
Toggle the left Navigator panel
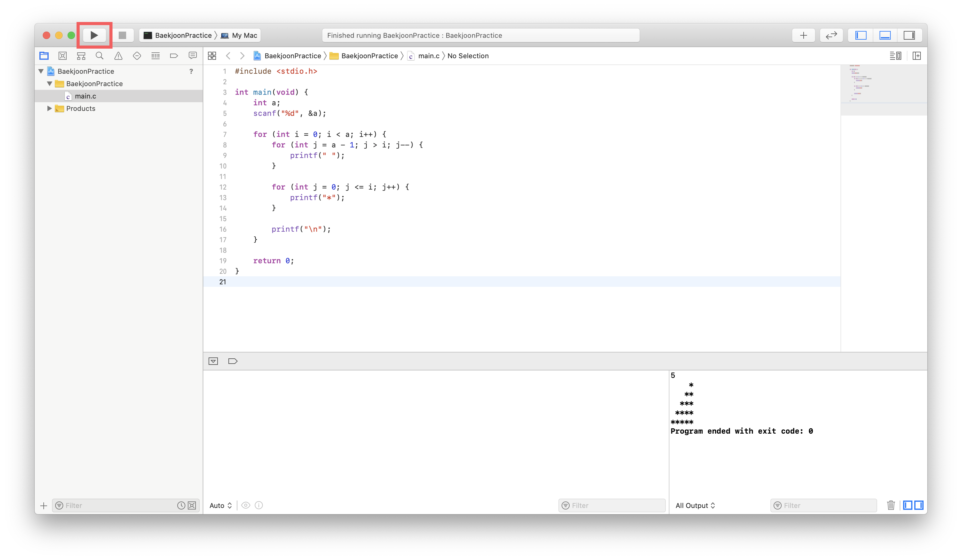pos(860,36)
